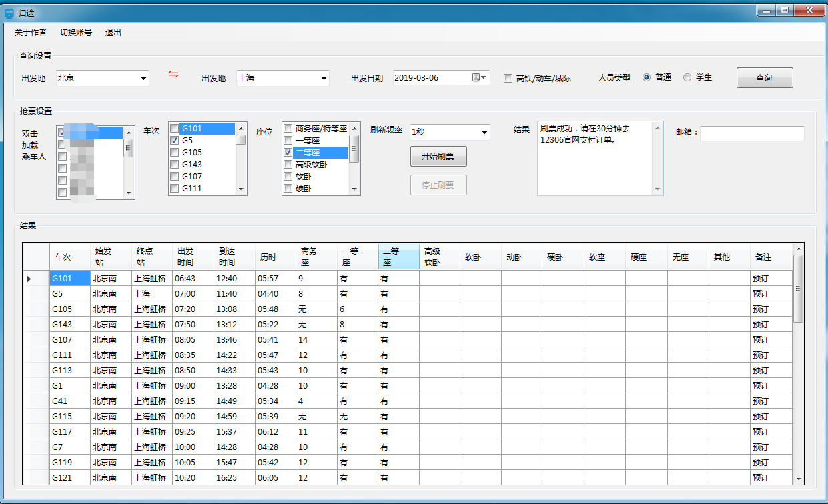This screenshot has width=828, height=504.
Task: Click inside the 邮箱 email input field
Action: click(752, 133)
